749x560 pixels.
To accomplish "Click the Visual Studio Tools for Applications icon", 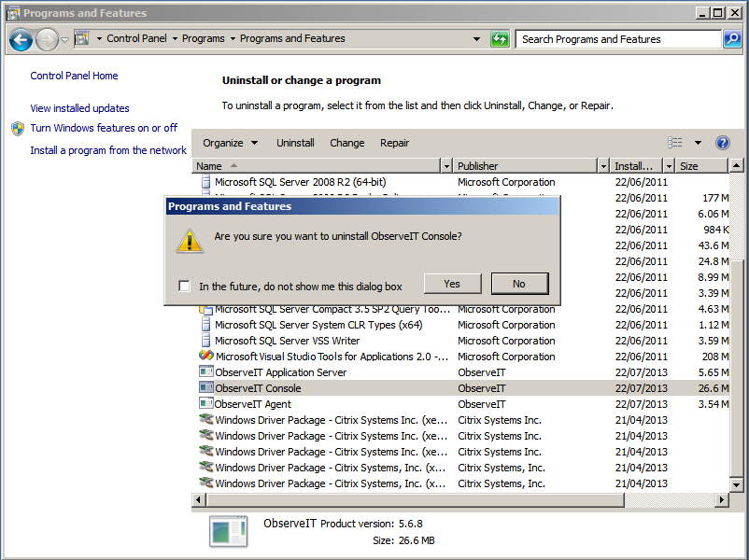I will tap(206, 357).
